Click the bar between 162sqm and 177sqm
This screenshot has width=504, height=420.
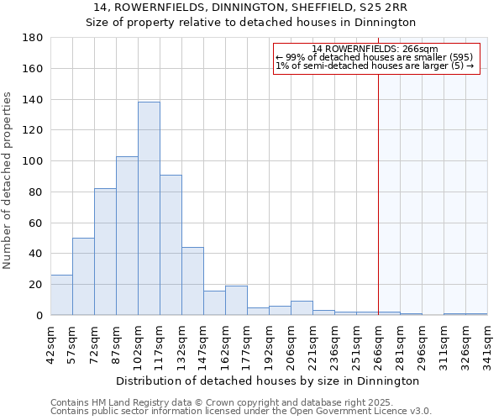coord(236,301)
